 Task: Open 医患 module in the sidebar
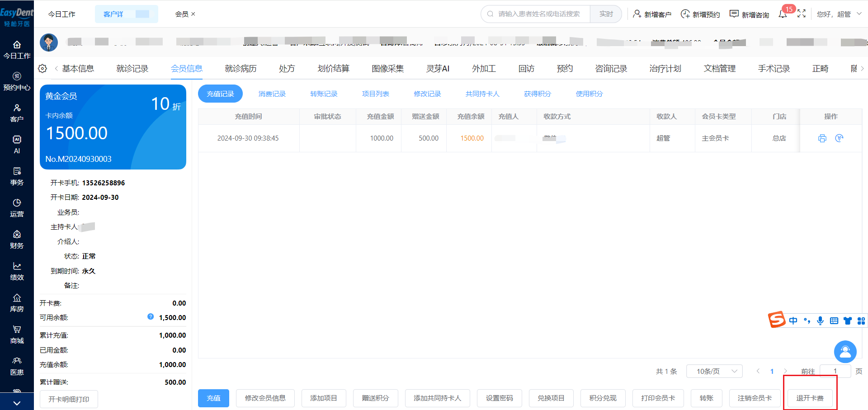pos(17,366)
